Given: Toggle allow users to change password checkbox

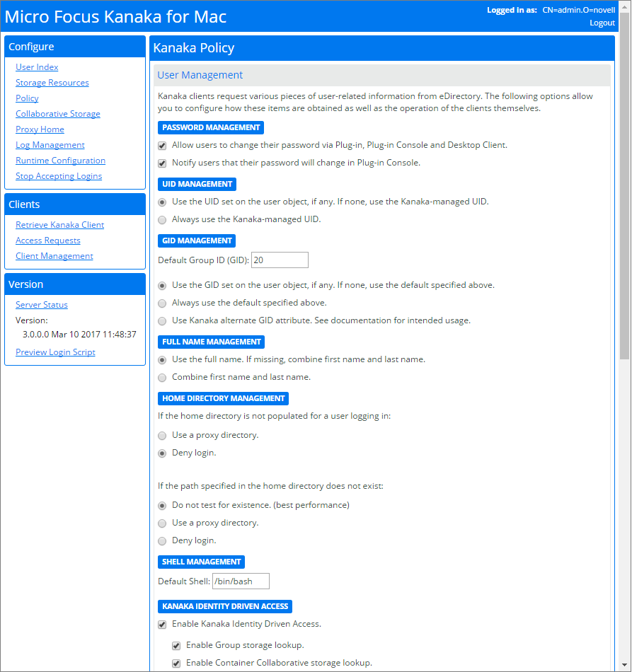Looking at the screenshot, I should click(x=162, y=146).
